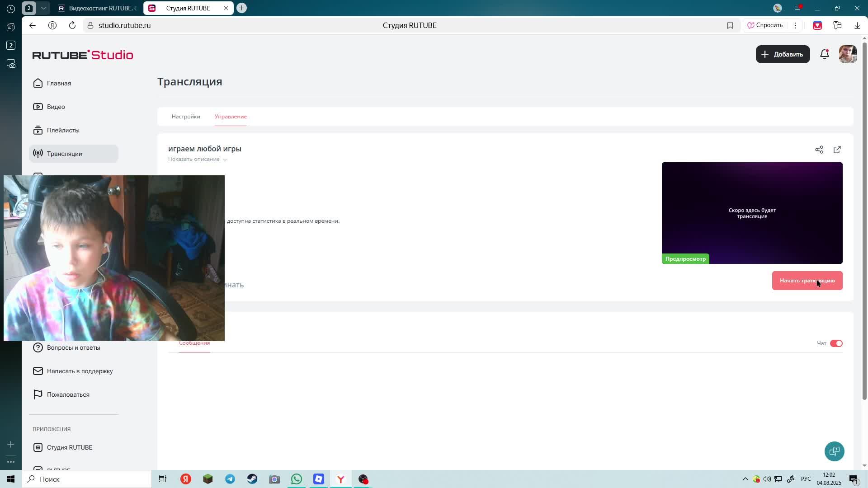This screenshot has height=488, width=868.
Task: Open Плейлисты in the sidebar
Action: (x=63, y=130)
